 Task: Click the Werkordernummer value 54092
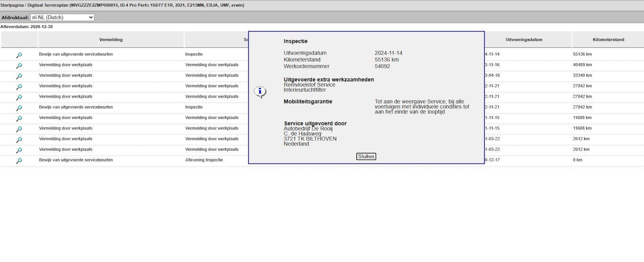coord(382,66)
